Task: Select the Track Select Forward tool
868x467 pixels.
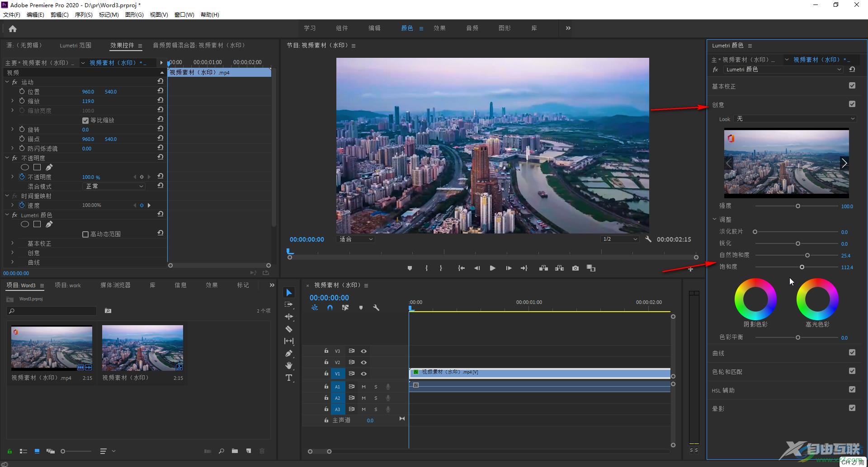Action: [289, 305]
